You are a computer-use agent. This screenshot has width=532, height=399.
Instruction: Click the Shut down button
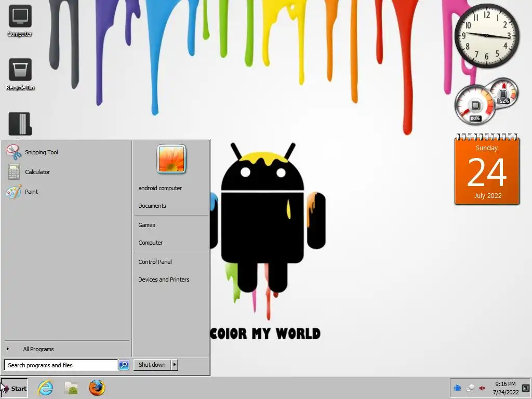pos(152,365)
